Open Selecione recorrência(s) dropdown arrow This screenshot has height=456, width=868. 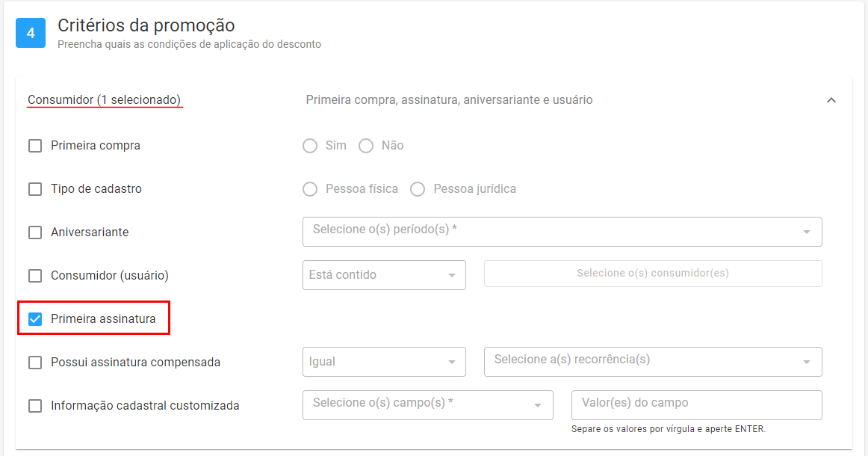point(807,363)
